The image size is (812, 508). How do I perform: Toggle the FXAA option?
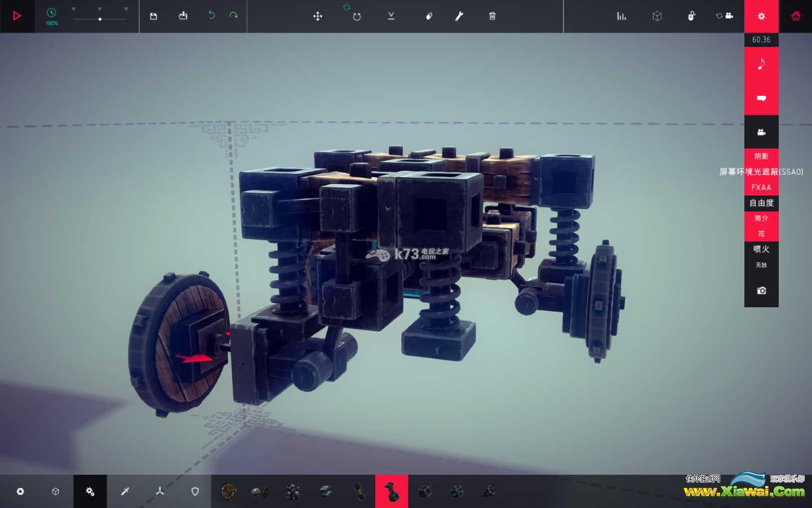761,187
